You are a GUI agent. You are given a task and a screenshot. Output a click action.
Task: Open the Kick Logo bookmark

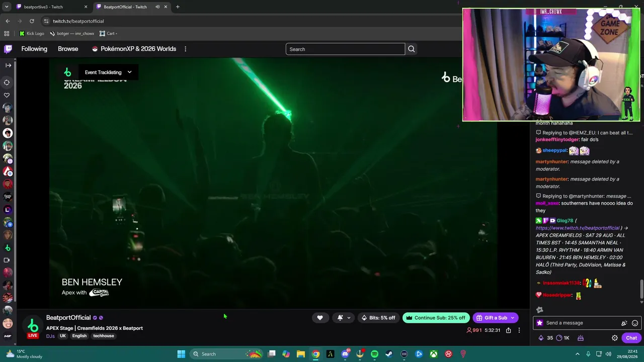click(32, 34)
